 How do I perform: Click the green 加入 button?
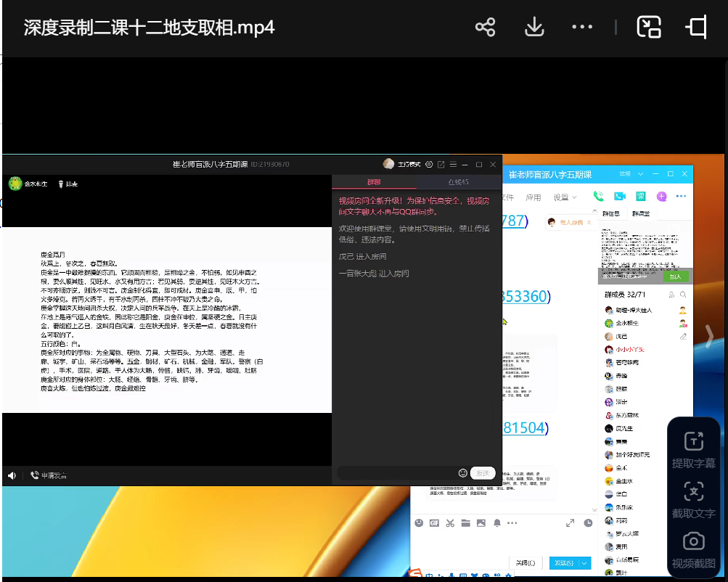(x=675, y=276)
